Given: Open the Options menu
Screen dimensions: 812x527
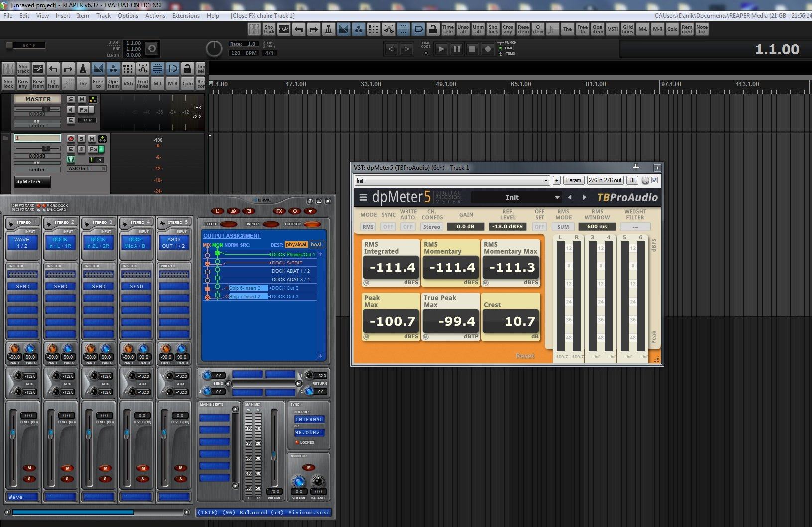Looking at the screenshot, I should coord(128,16).
